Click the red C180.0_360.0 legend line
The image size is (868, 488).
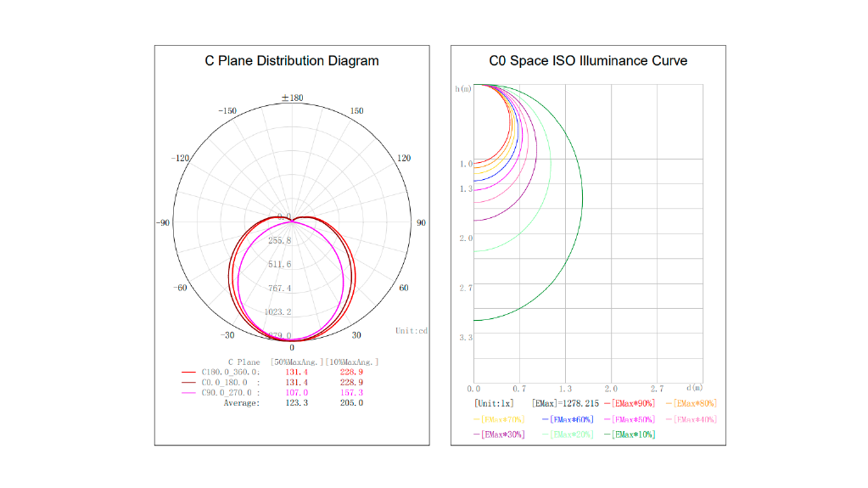tap(188, 373)
